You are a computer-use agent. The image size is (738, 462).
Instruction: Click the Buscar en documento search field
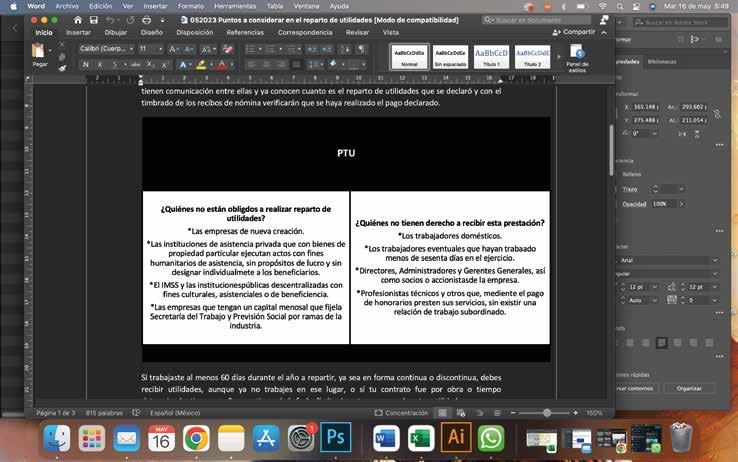pos(536,20)
